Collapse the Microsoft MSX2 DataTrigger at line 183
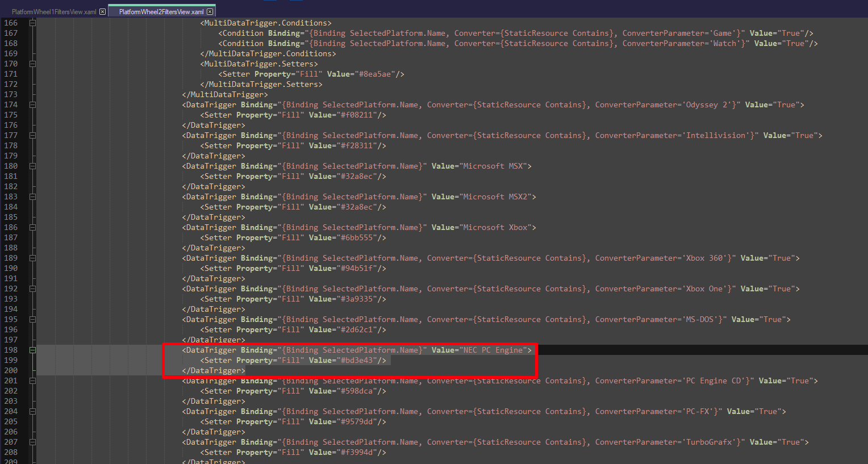Screen dimensions: 868x464 coord(32,197)
